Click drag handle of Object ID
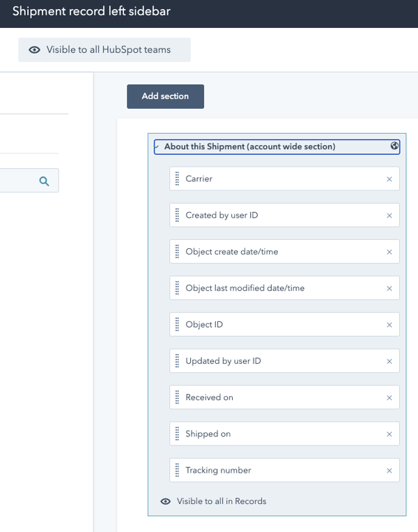 [x=177, y=324]
